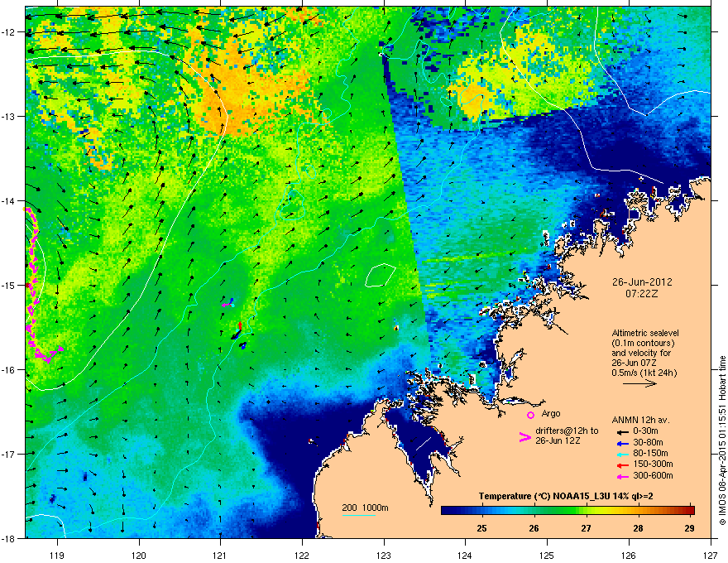Click the 'Argo' legend label
This screenshot has height=563, width=728.
point(551,413)
